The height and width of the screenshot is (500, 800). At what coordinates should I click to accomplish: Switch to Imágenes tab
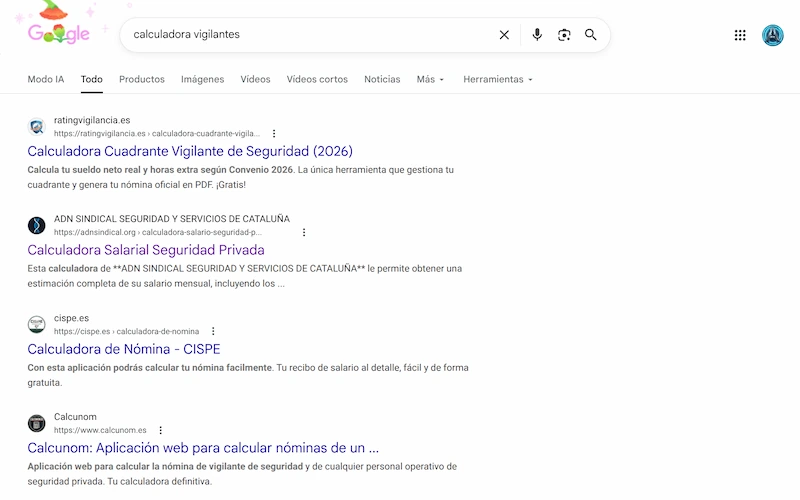pyautogui.click(x=203, y=80)
